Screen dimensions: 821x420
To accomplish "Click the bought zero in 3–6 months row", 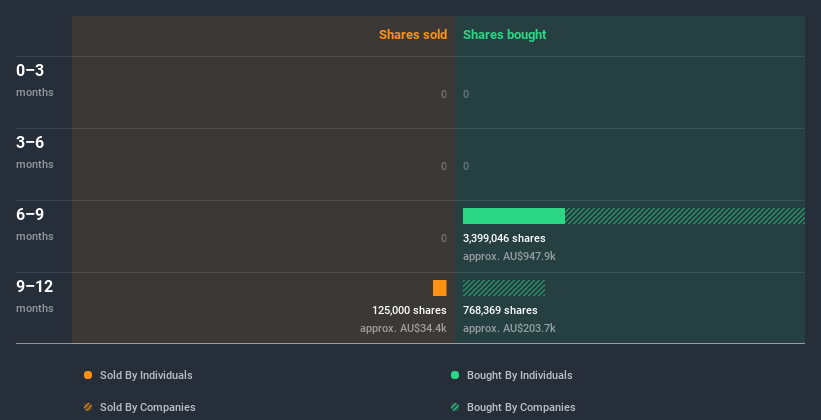I will [466, 166].
